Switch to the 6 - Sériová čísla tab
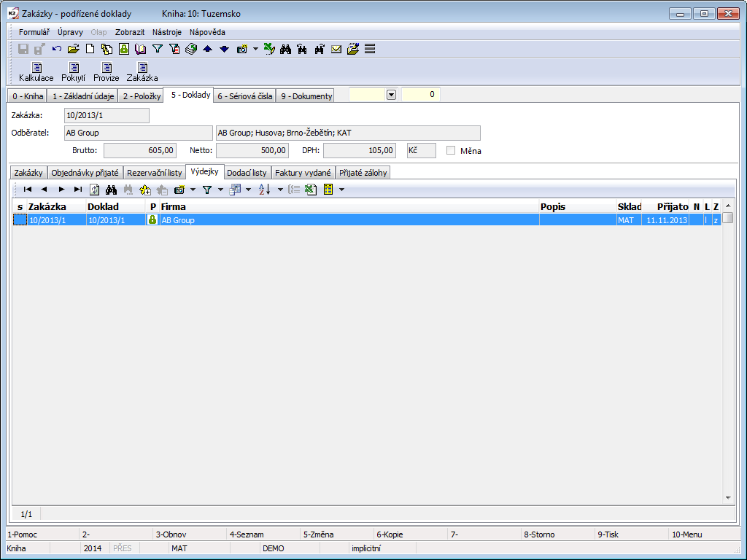The image size is (747, 560). point(245,96)
